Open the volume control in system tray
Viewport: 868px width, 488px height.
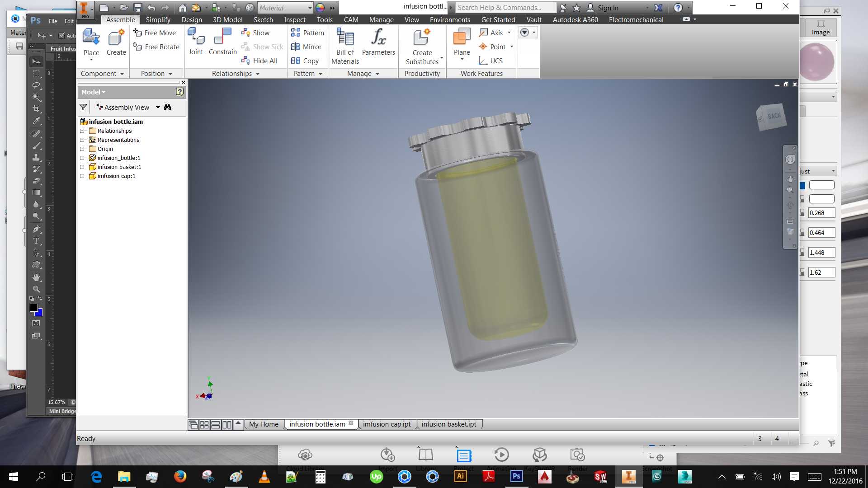point(776,477)
